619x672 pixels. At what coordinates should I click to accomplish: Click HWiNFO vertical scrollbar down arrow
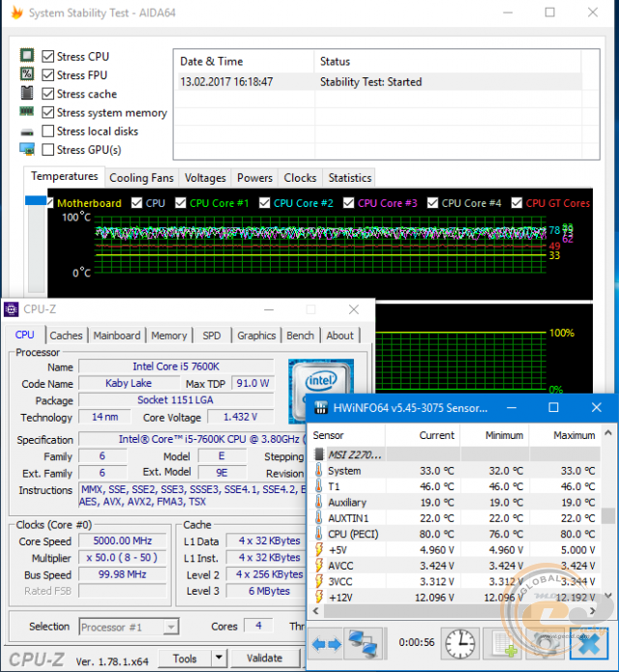pyautogui.click(x=607, y=596)
